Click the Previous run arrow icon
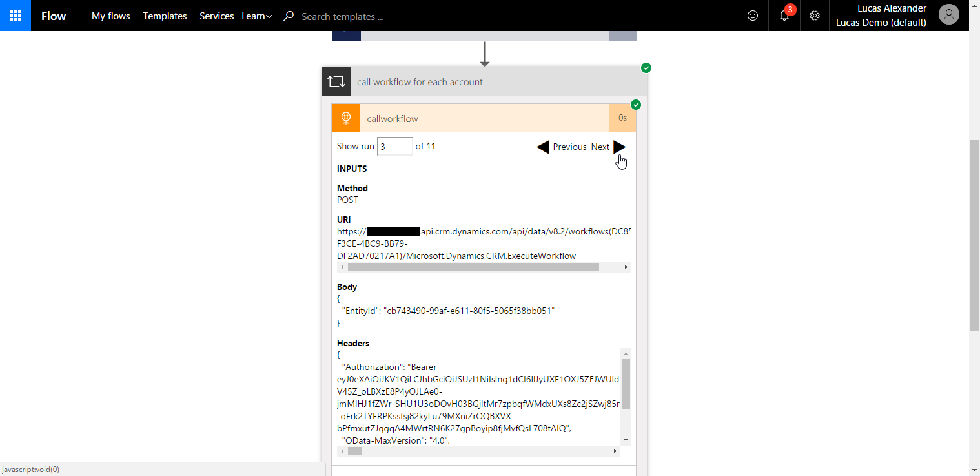This screenshot has width=980, height=476. [543, 147]
